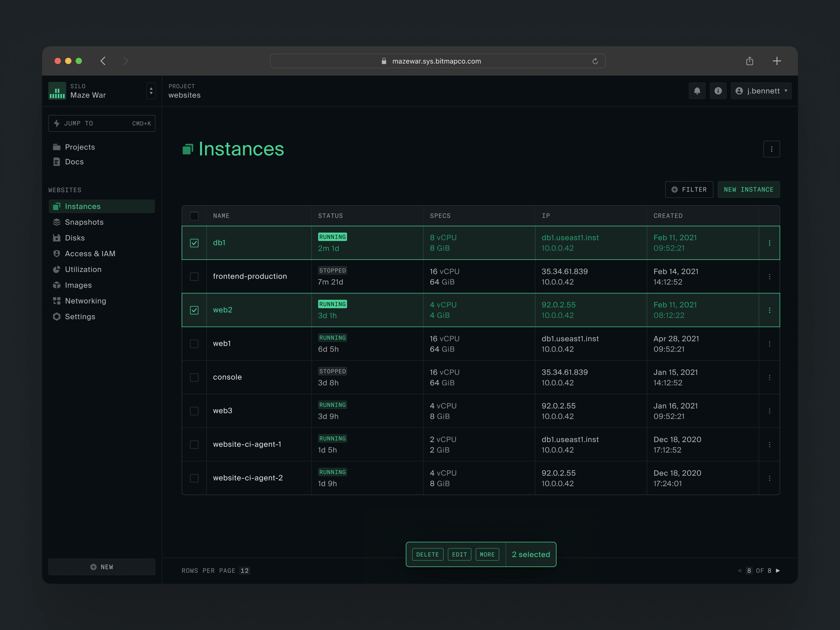Viewport: 840px width, 630px height.
Task: Click the Safari share icon
Action: point(749,61)
